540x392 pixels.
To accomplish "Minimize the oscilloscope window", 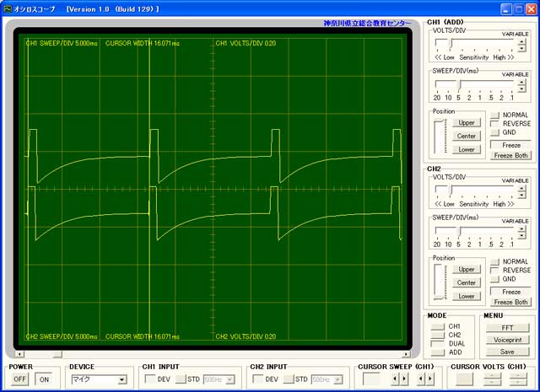I will click(x=505, y=9).
